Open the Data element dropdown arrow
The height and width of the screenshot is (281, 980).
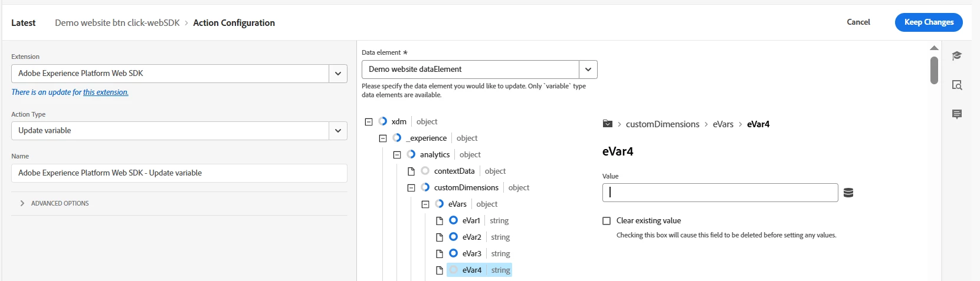pos(588,70)
